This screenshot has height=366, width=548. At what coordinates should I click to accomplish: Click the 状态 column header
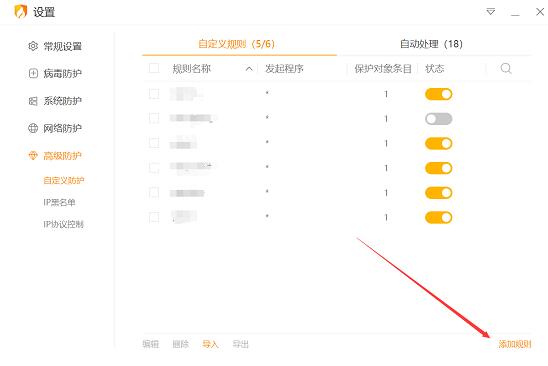(434, 69)
